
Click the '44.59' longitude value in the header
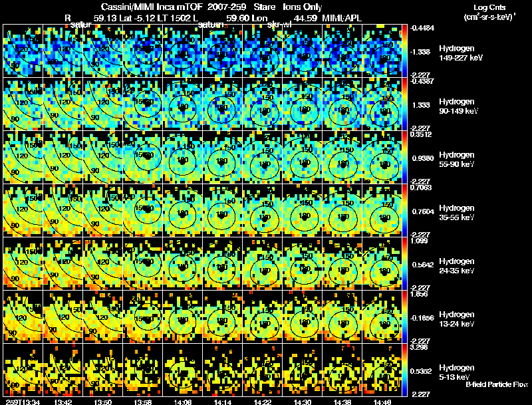[x=305, y=18]
